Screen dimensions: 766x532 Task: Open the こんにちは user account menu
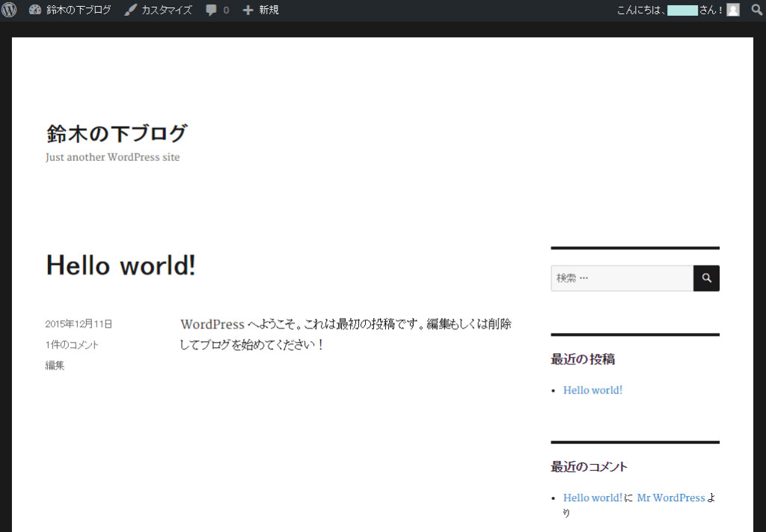[666, 10]
